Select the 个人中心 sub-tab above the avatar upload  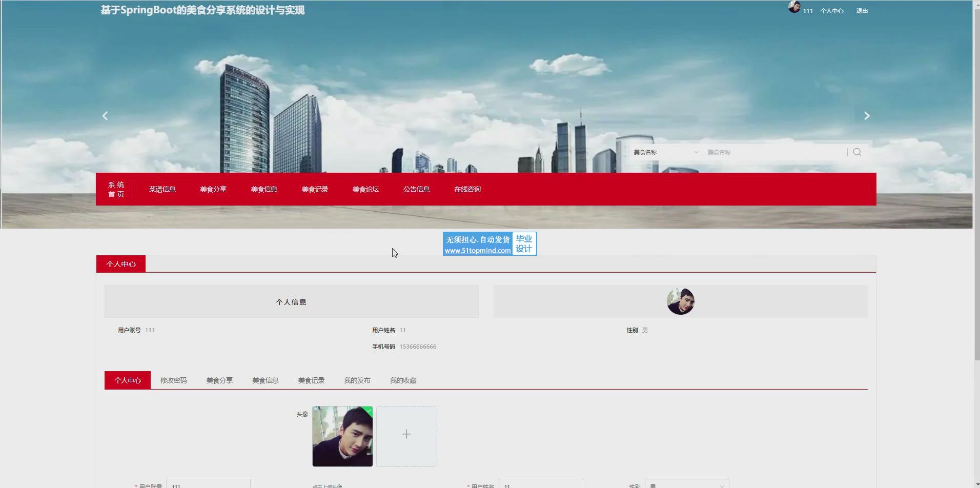[x=128, y=380]
